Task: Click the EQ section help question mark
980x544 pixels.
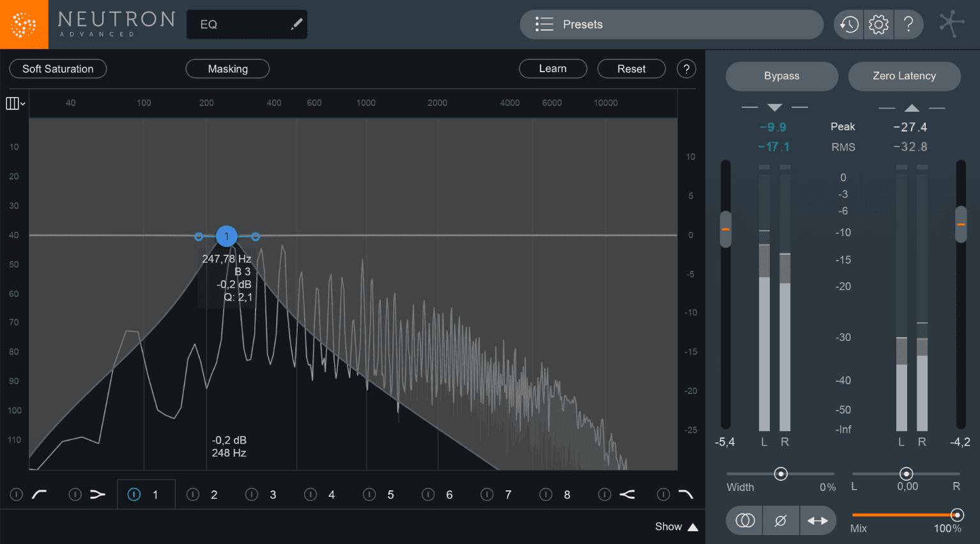Action: coord(686,69)
